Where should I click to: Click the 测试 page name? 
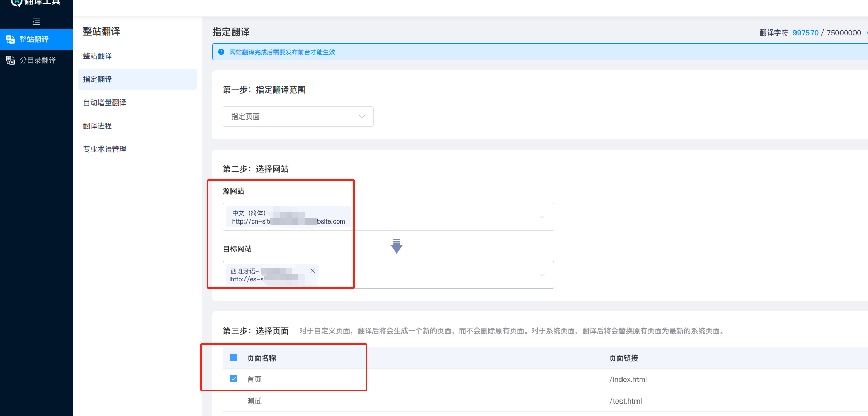tap(254, 401)
